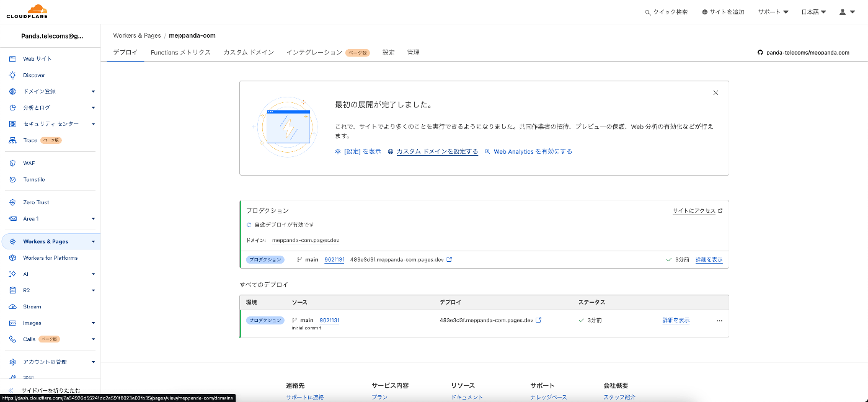Open quick search via magnifier icon

[x=648, y=12]
